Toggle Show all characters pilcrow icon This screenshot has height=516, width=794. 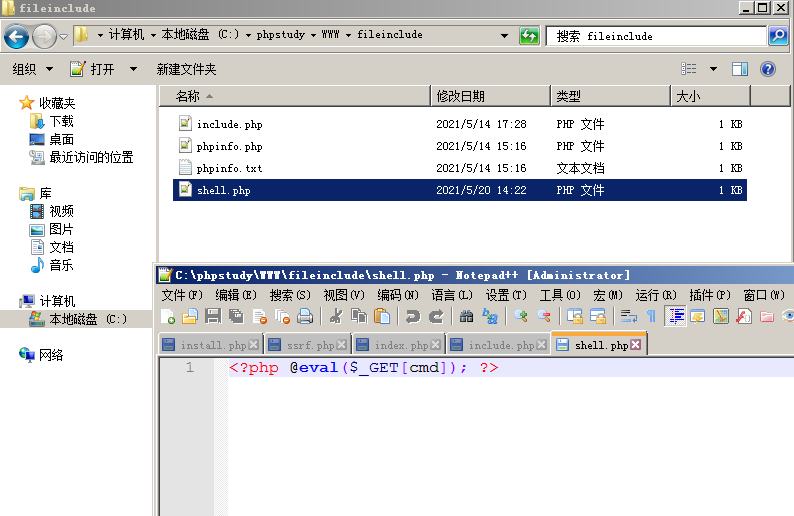coord(651,316)
